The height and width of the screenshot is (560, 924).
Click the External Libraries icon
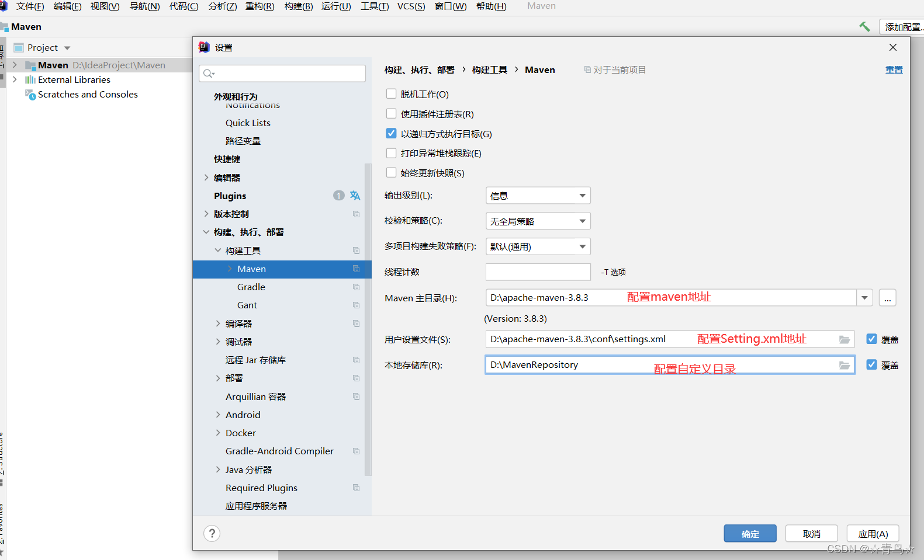pyautogui.click(x=30, y=79)
